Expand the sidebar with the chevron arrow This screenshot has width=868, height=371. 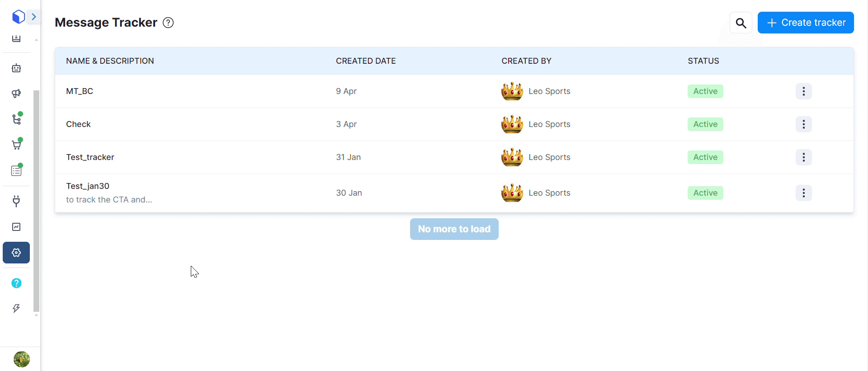tap(33, 17)
